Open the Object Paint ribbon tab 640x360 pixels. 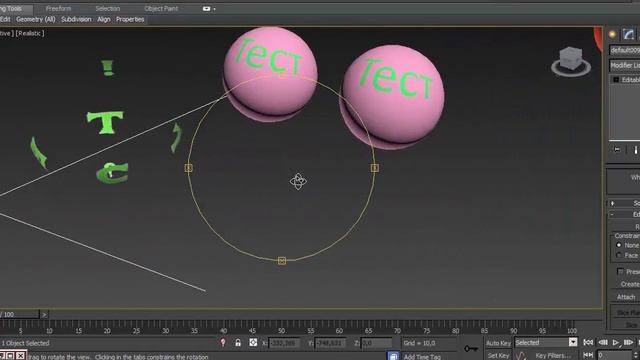pyautogui.click(x=161, y=9)
